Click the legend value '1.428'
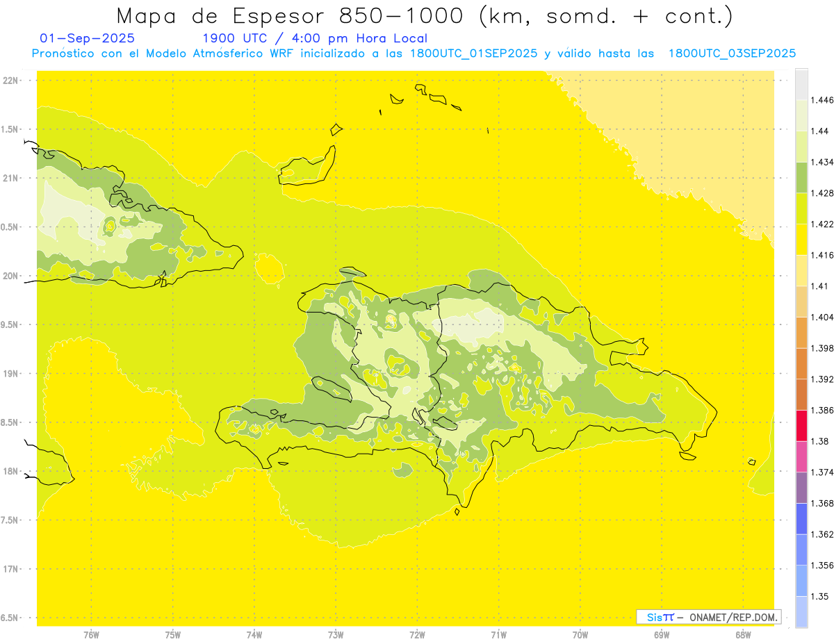This screenshot has height=644, width=834. pyautogui.click(x=822, y=192)
